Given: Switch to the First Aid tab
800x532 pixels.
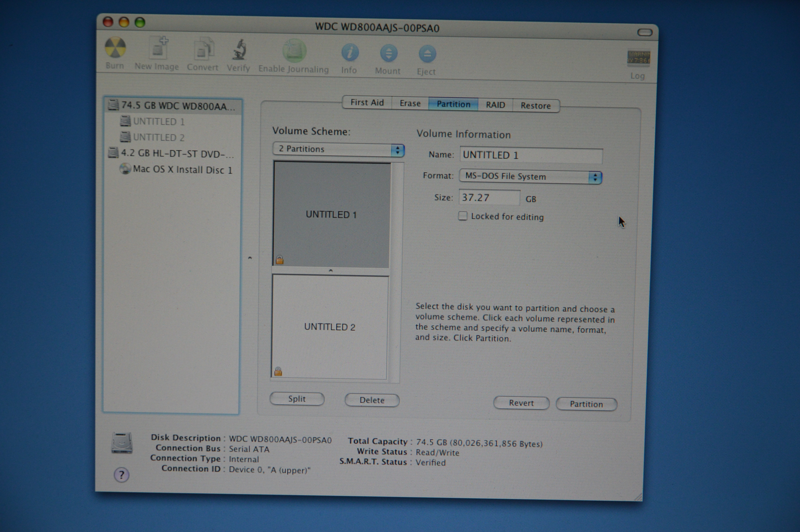Looking at the screenshot, I should point(367,102).
